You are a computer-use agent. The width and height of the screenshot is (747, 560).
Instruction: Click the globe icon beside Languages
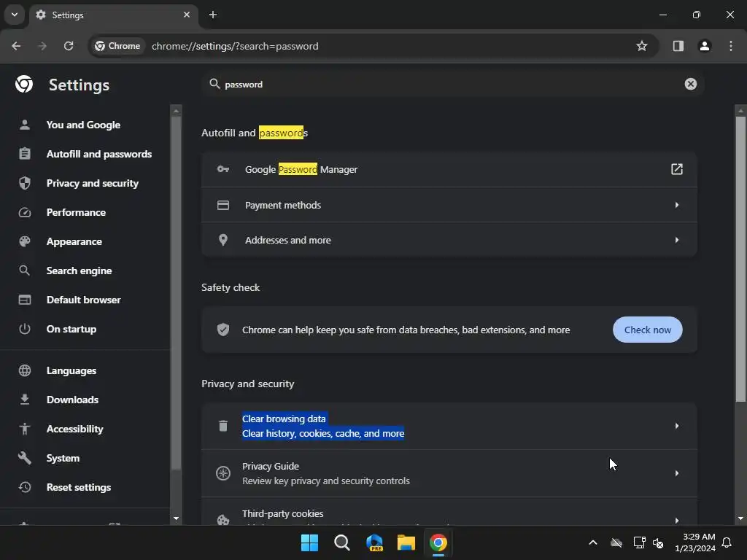coord(25,370)
